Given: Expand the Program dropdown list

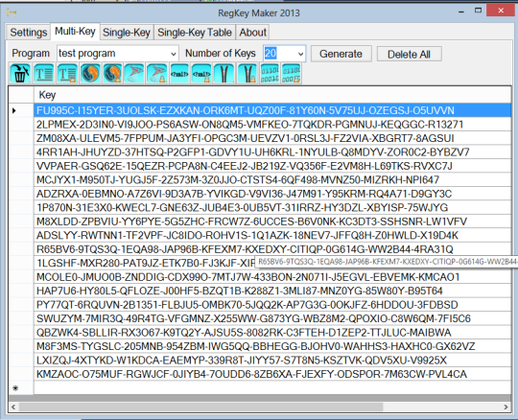Looking at the screenshot, I should [173, 54].
